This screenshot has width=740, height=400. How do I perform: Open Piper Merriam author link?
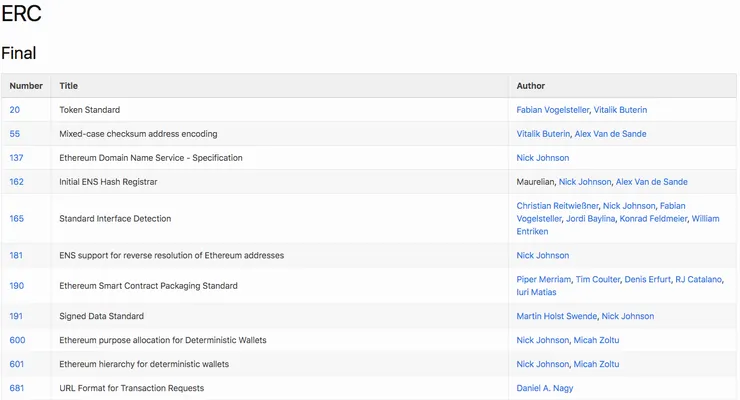pyautogui.click(x=544, y=280)
